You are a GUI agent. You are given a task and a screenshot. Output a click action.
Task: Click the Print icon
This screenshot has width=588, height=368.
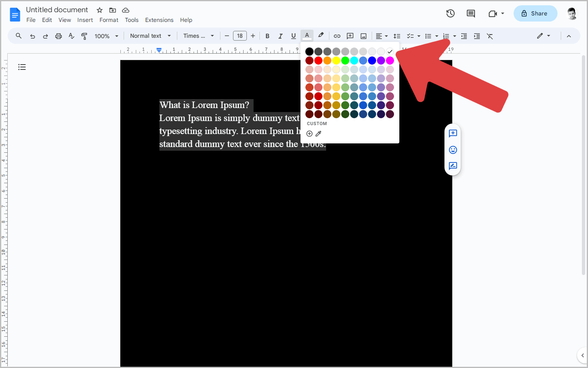(x=59, y=36)
